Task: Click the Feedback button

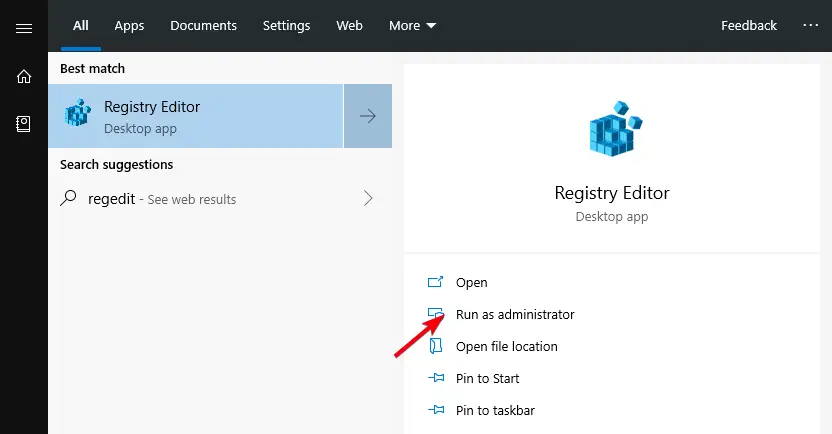Action: click(748, 26)
